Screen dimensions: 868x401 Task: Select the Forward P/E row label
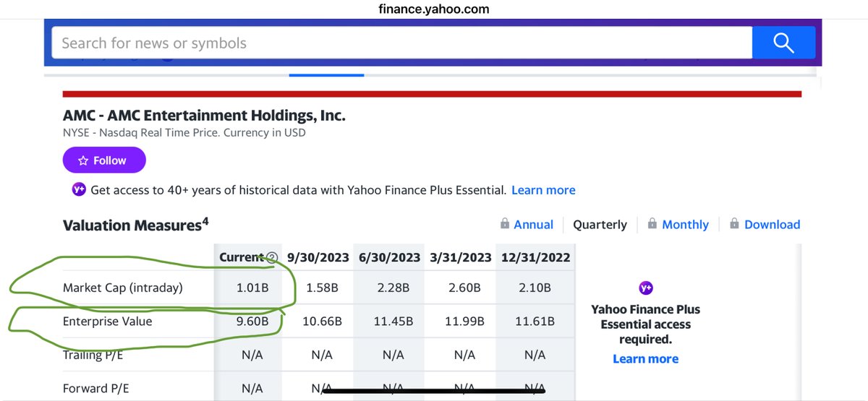click(96, 389)
